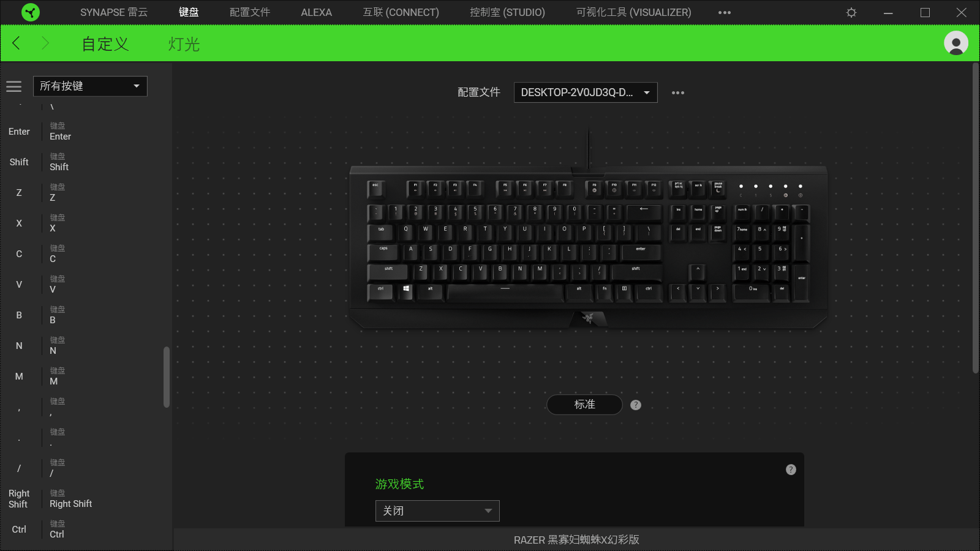Select the backspace key on keyboard image
The width and height of the screenshot is (980, 551).
click(643, 212)
